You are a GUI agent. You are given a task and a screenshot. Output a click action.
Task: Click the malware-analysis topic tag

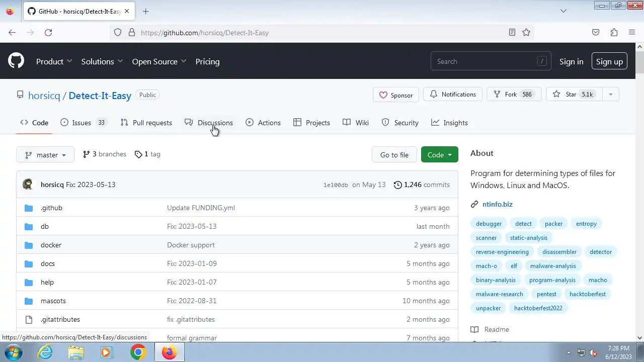click(553, 266)
